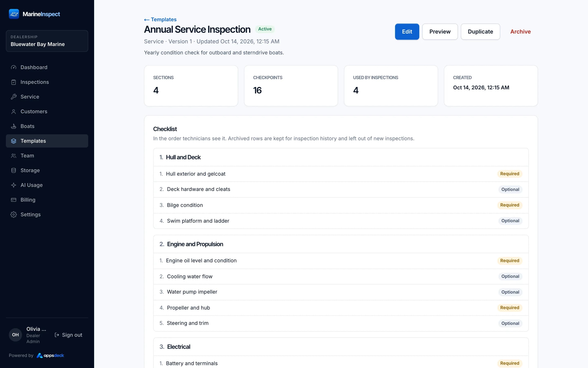Click 'Cooling water flow' checkpoint
The width and height of the screenshot is (588, 368).
(x=341, y=276)
